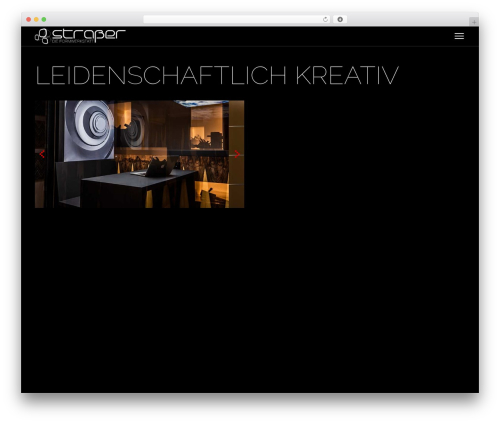Advance slideshow with red right arrow
The image size is (500, 423).
[237, 154]
